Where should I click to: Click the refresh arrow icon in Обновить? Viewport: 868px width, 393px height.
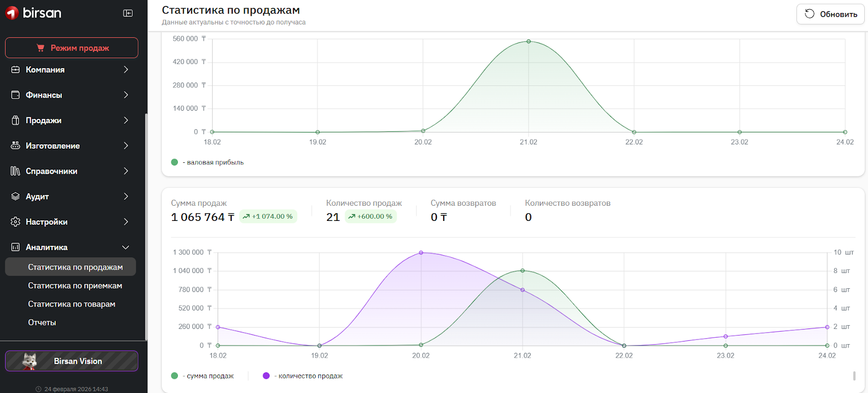click(x=809, y=14)
